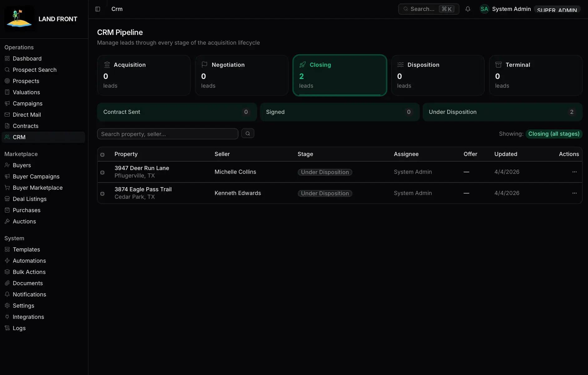The width and height of the screenshot is (588, 375).
Task: Click Under Disposition badge in Kenneth Edwards row
Action: click(325, 193)
